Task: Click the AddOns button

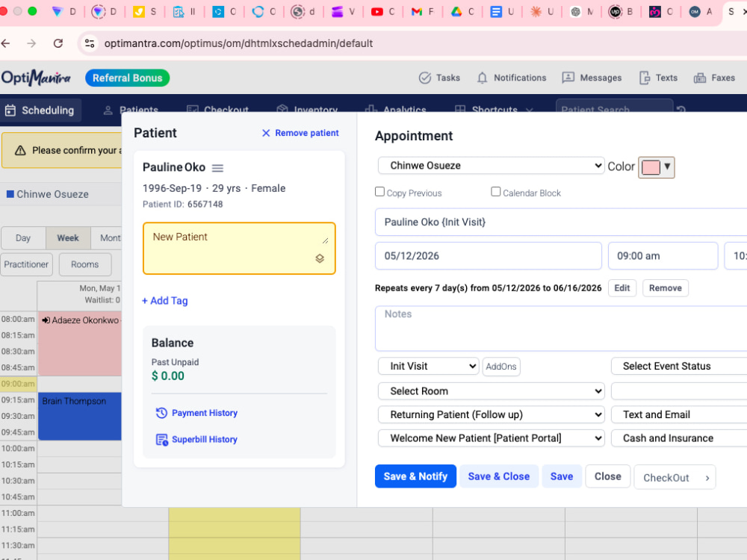Action: (501, 367)
